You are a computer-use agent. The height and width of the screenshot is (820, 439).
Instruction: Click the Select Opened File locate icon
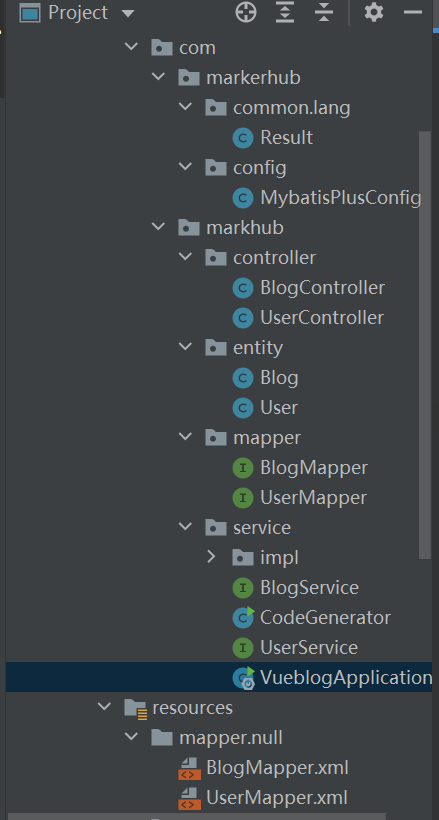[246, 12]
